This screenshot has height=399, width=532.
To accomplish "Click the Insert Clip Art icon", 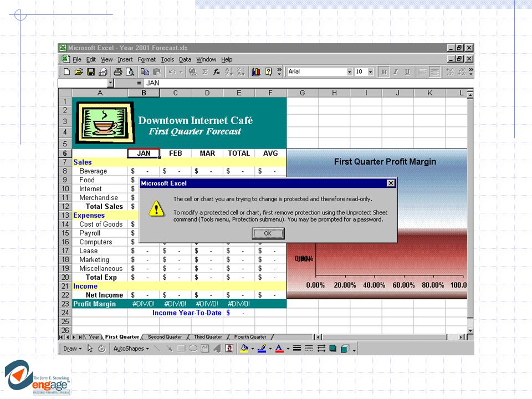I will tap(229, 349).
